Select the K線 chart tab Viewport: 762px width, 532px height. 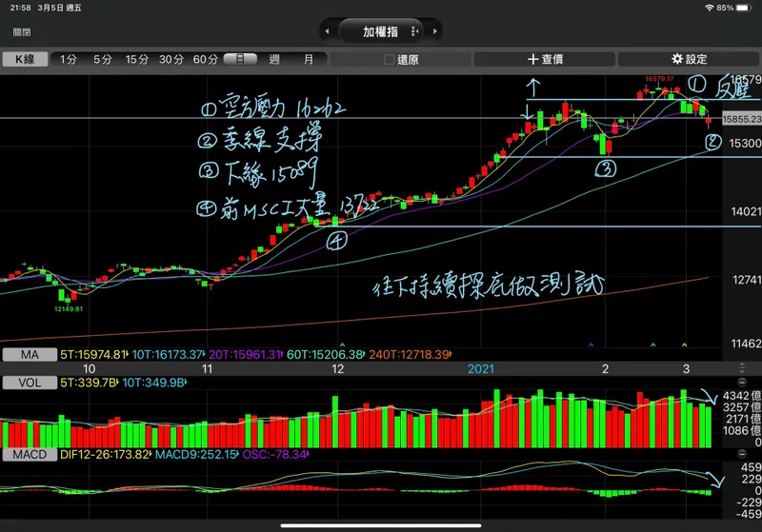click(25, 59)
